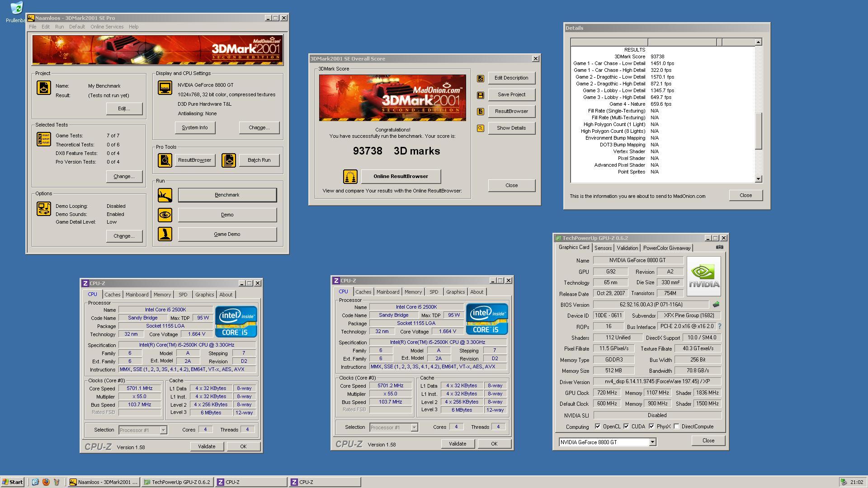Viewport: 868px width, 488px height.
Task: Click Validate in the left CPU-Z window
Action: (207, 446)
